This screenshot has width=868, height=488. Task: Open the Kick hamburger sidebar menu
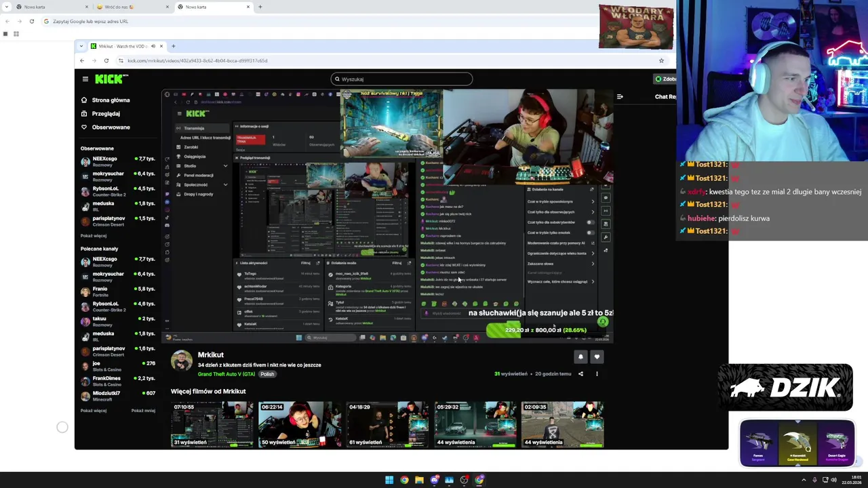pyautogui.click(x=85, y=79)
